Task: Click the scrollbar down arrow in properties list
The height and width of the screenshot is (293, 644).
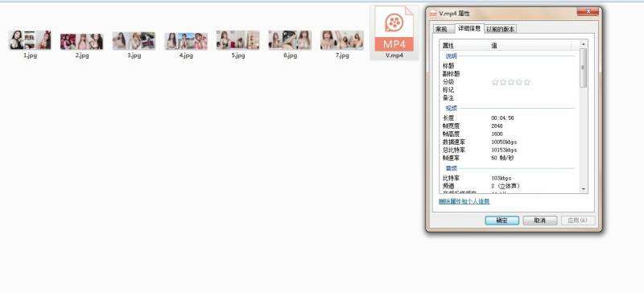Action: [583, 188]
